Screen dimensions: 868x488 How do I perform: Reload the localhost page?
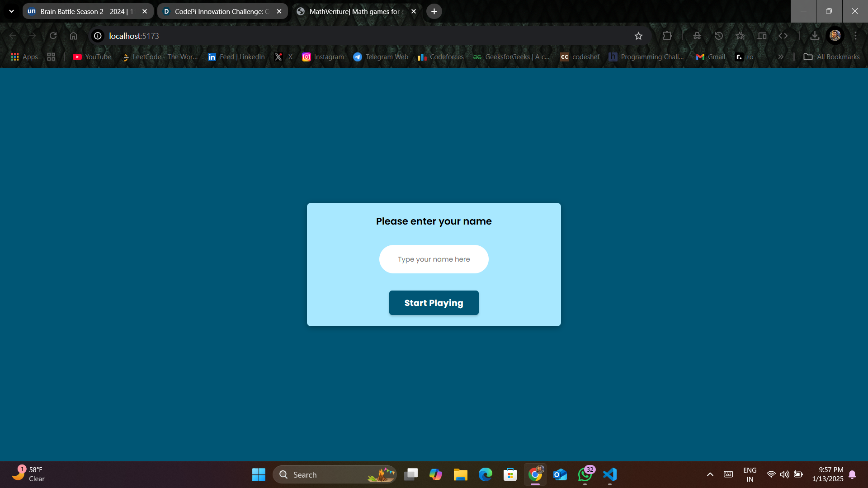[x=53, y=36]
